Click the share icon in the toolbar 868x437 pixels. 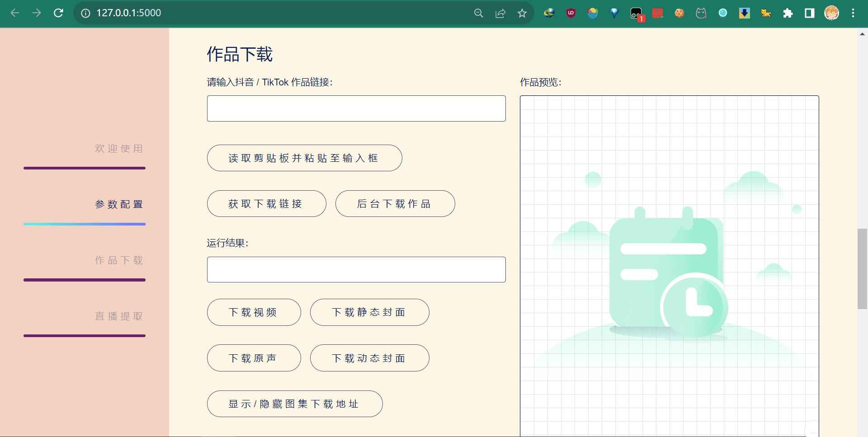point(500,13)
